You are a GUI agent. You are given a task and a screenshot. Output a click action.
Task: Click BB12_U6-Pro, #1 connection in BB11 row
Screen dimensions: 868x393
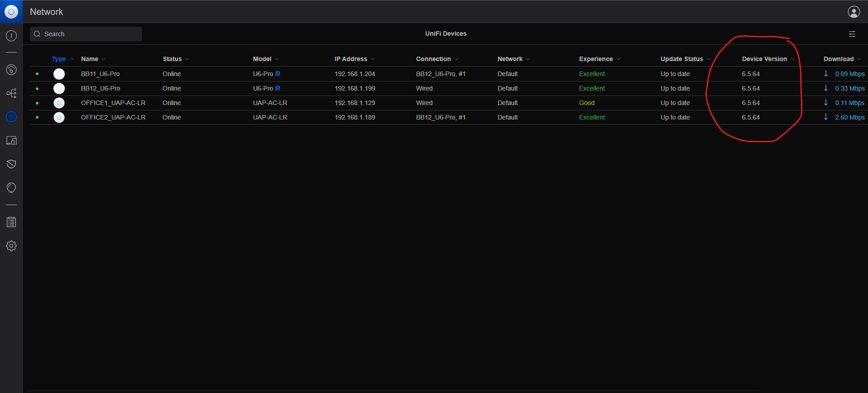pos(441,74)
